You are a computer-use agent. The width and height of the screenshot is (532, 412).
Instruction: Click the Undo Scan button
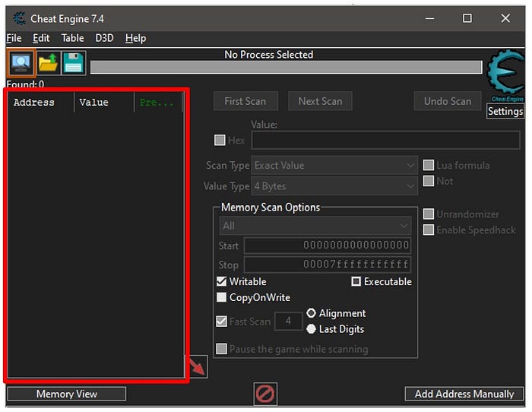448,101
